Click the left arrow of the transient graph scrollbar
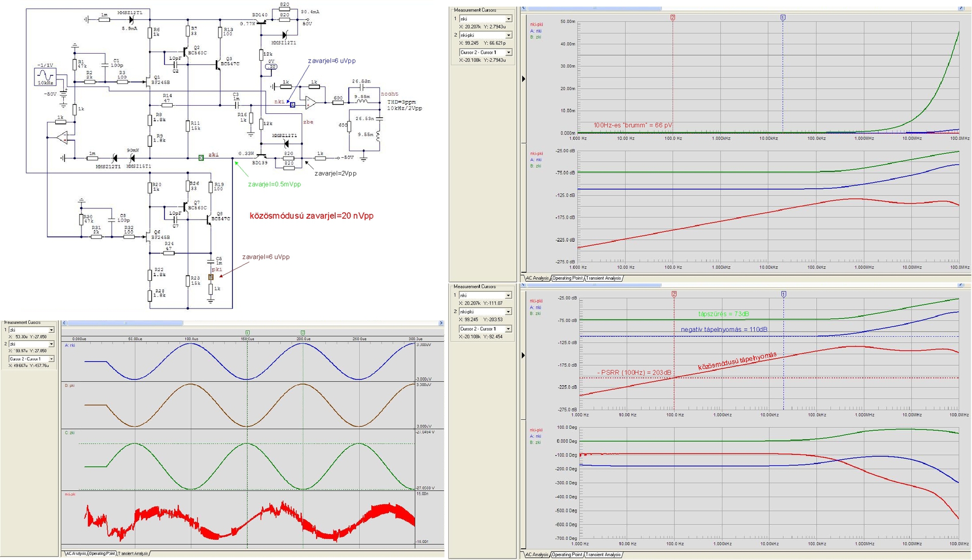Viewport: 972px width, 560px height. [x=64, y=323]
